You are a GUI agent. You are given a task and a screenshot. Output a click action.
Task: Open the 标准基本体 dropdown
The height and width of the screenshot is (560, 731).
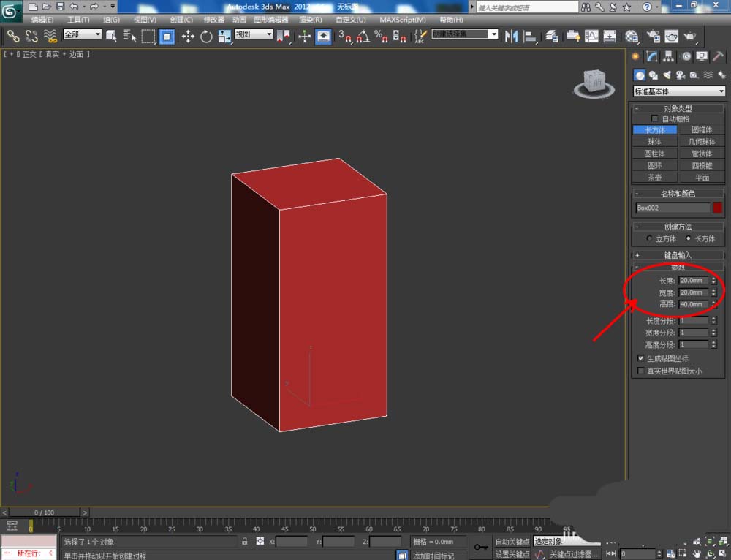coord(679,91)
